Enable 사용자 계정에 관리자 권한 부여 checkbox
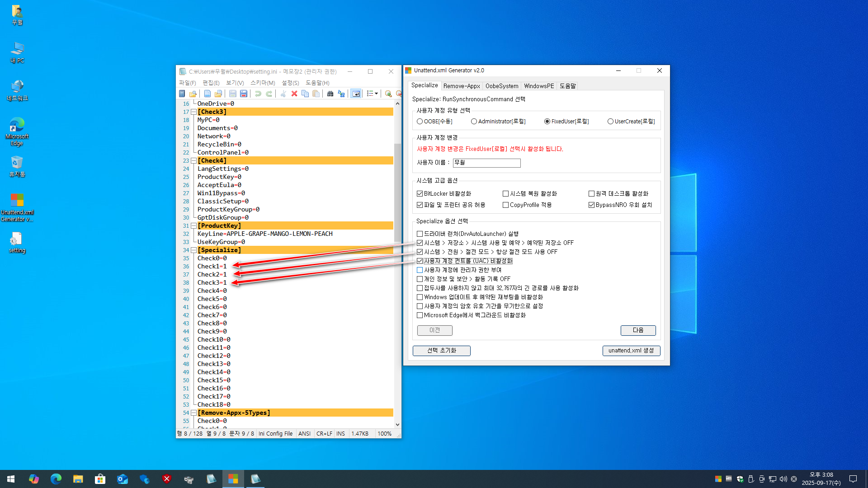 420,270
